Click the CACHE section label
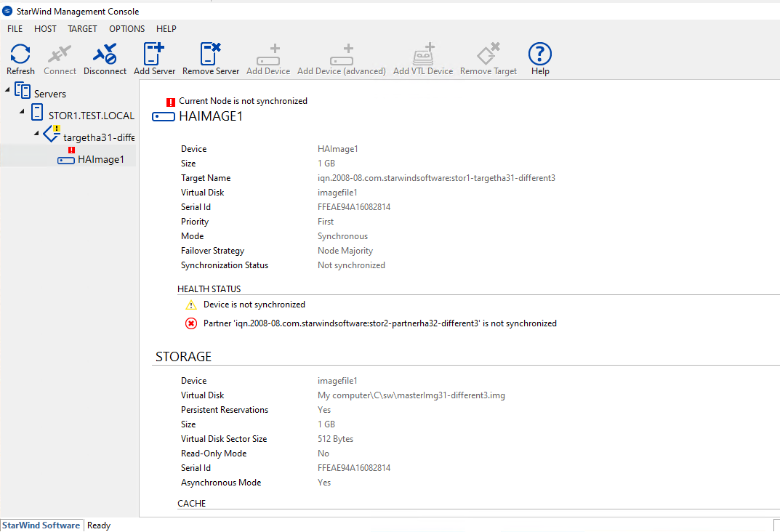Viewport: 780px width, 532px height. (191, 504)
